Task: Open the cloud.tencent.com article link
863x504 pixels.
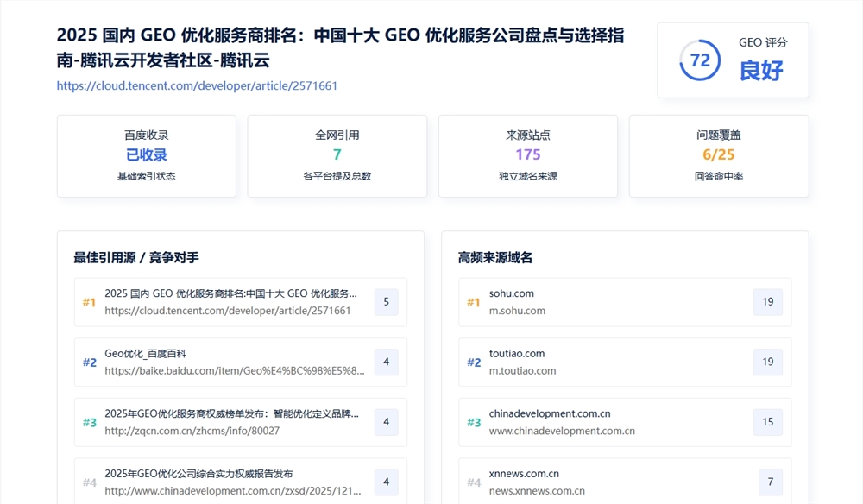Action: pyautogui.click(x=197, y=85)
